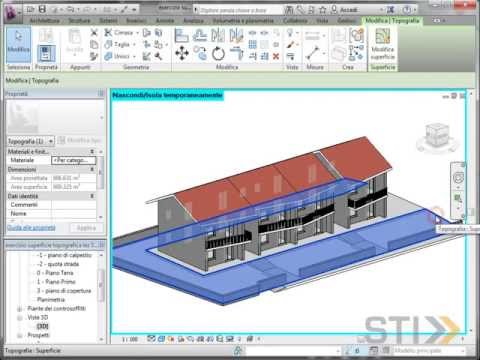Click the lightbulb hide-in-view icon in Vista panel

290,32
